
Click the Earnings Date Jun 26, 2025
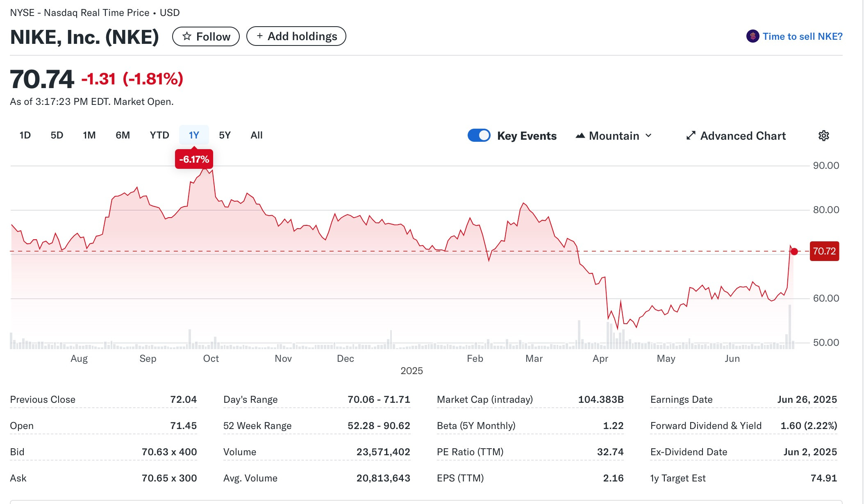pos(807,400)
